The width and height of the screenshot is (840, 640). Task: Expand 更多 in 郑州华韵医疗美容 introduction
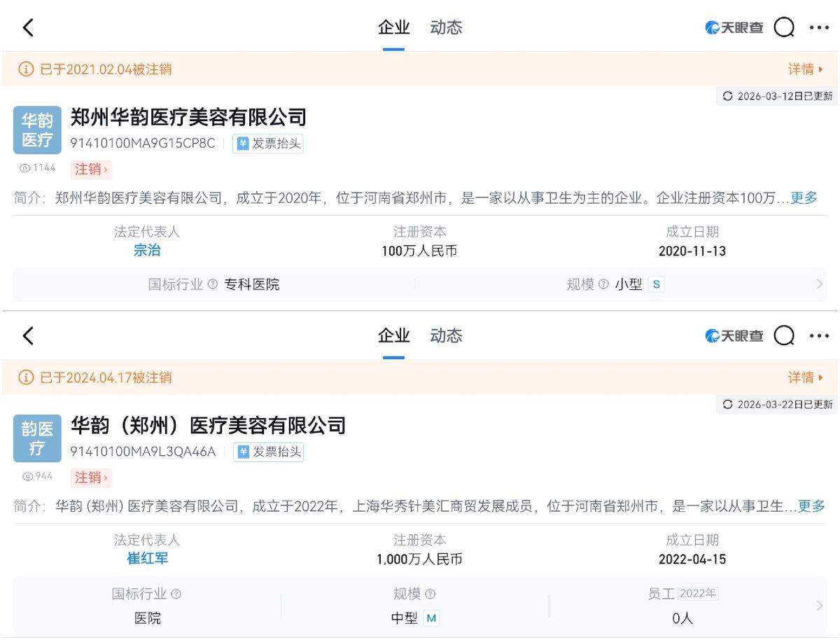click(x=804, y=198)
